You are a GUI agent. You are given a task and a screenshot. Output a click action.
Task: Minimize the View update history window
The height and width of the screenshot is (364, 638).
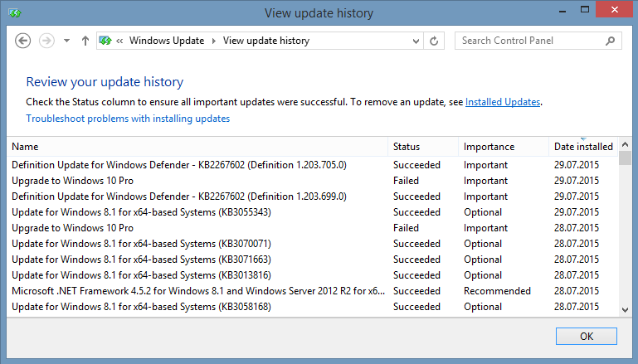pyautogui.click(x=563, y=10)
